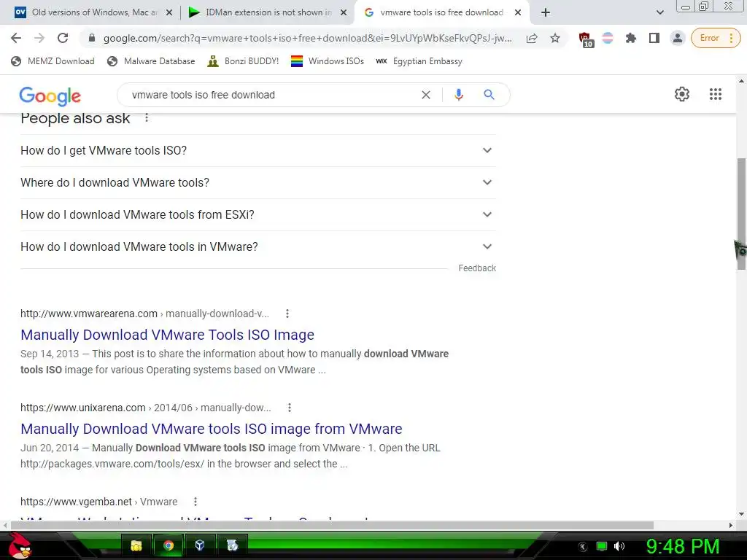Click the forward navigation arrow

pyautogui.click(x=39, y=38)
